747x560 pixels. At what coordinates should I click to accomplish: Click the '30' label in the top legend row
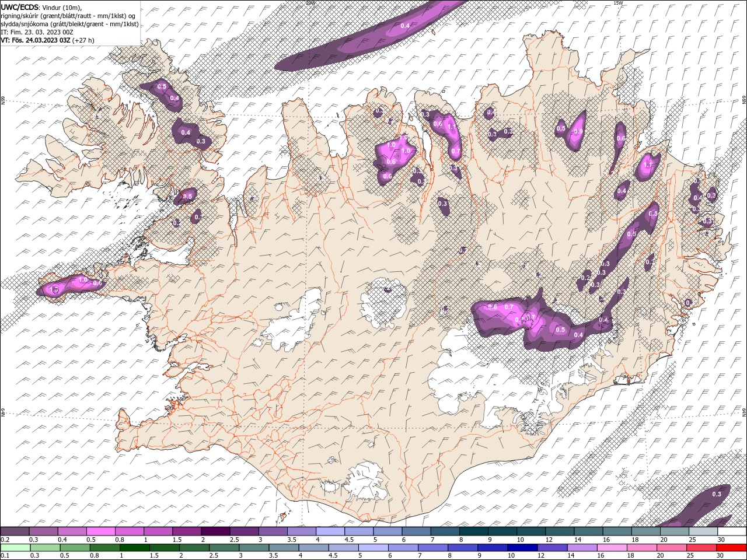721,540
